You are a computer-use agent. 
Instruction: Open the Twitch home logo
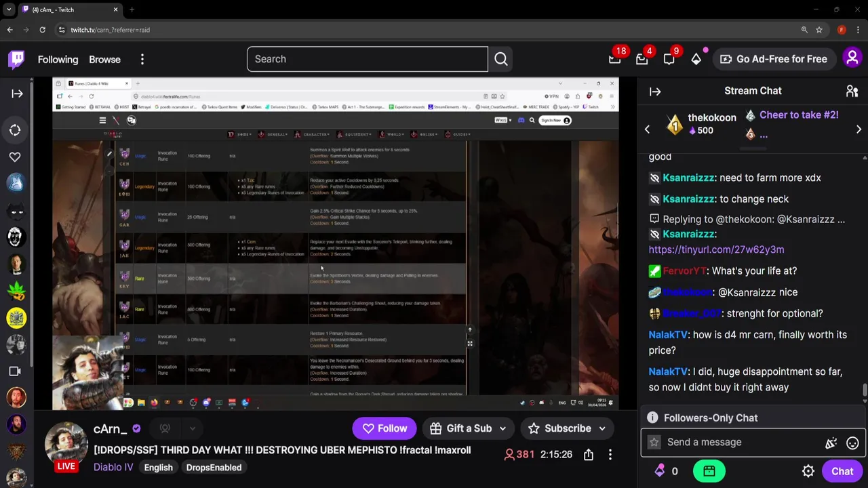(16, 59)
